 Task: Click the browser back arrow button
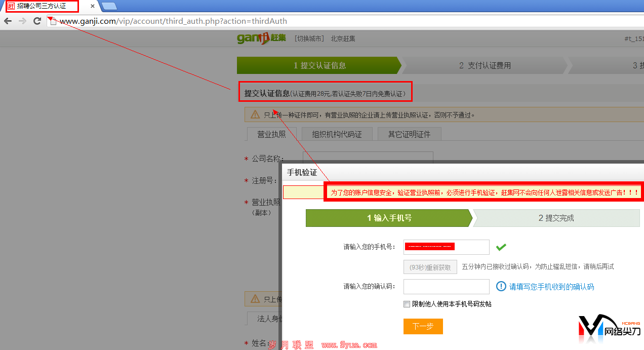[x=8, y=21]
